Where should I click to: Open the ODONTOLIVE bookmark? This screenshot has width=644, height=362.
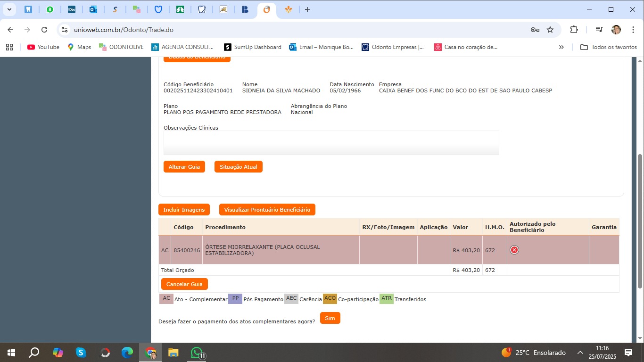pyautogui.click(x=121, y=47)
